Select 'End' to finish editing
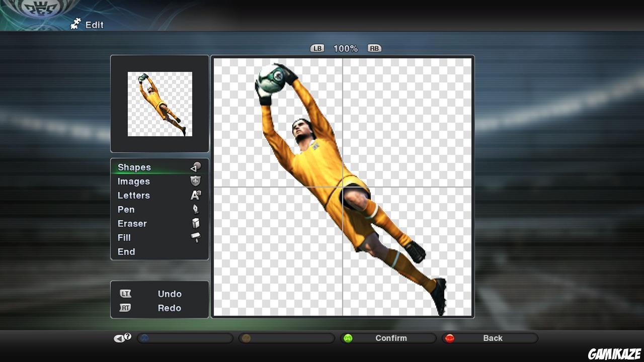The width and height of the screenshot is (644, 362). [x=126, y=252]
